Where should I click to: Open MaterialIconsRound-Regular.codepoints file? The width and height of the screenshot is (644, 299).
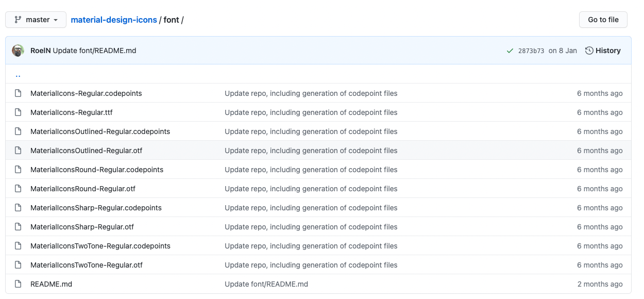97,170
